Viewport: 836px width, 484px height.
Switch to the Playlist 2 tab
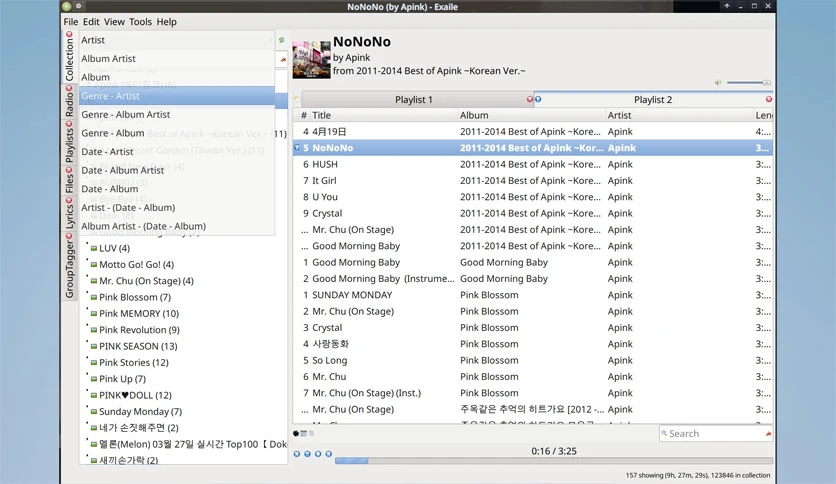point(653,100)
